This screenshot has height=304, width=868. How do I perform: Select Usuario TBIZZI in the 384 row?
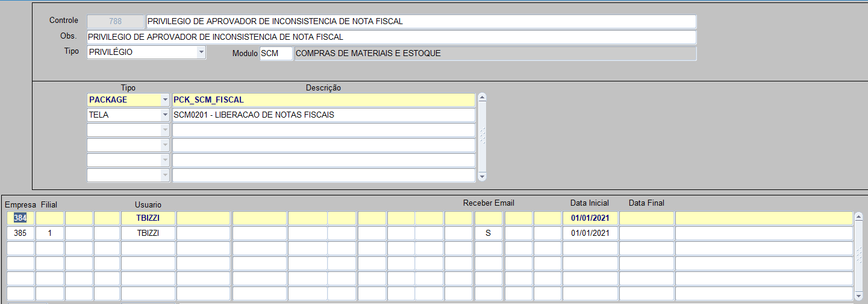(148, 218)
